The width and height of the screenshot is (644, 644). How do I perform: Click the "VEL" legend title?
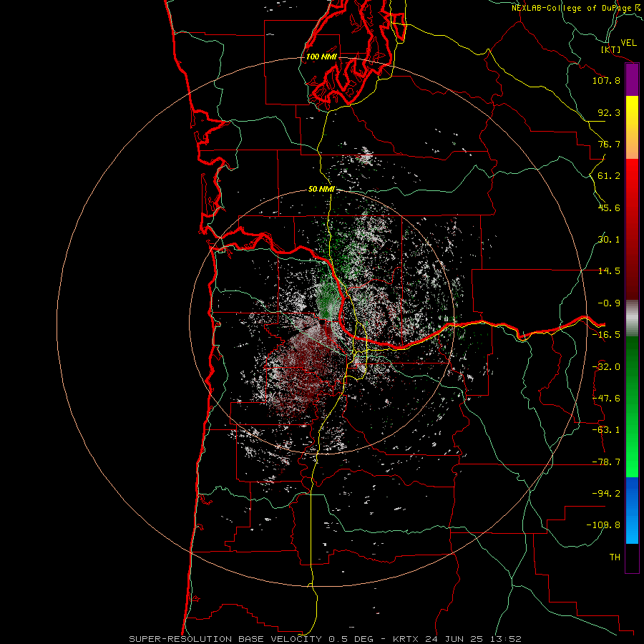click(628, 43)
